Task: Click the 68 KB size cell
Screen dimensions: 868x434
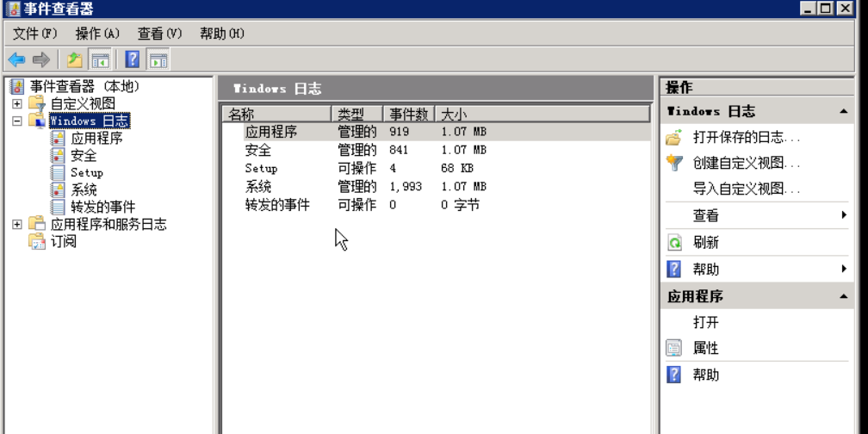Action: 456,168
